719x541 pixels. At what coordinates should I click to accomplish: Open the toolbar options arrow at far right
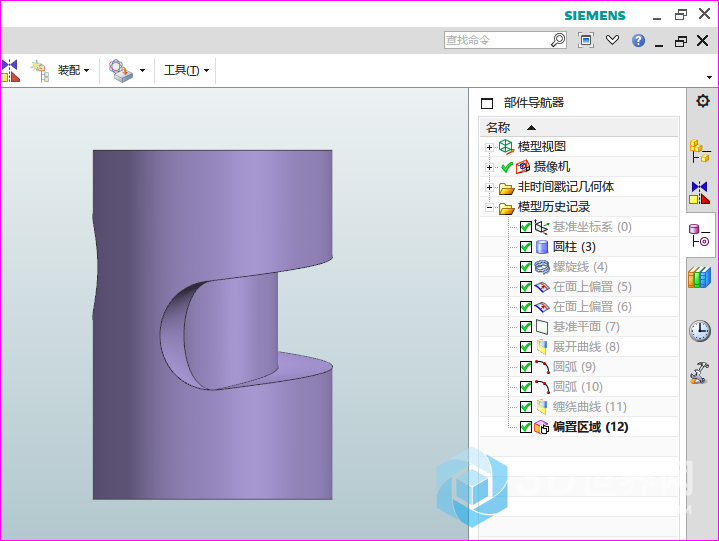pyautogui.click(x=709, y=77)
